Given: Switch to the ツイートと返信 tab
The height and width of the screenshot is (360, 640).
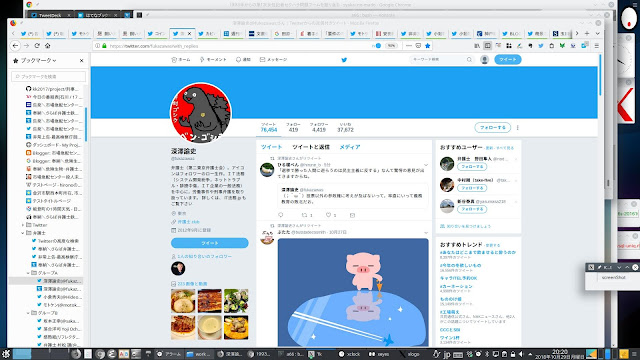Looking at the screenshot, I should pyautogui.click(x=311, y=147).
